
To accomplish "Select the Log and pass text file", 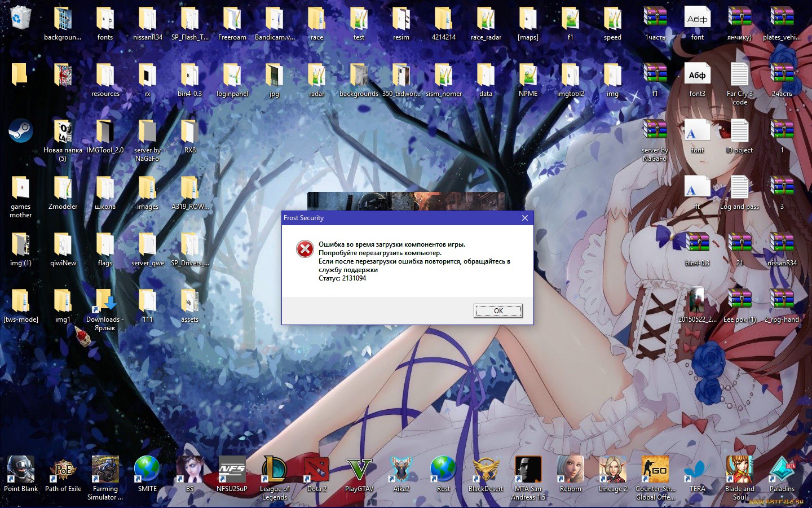I will (x=739, y=188).
